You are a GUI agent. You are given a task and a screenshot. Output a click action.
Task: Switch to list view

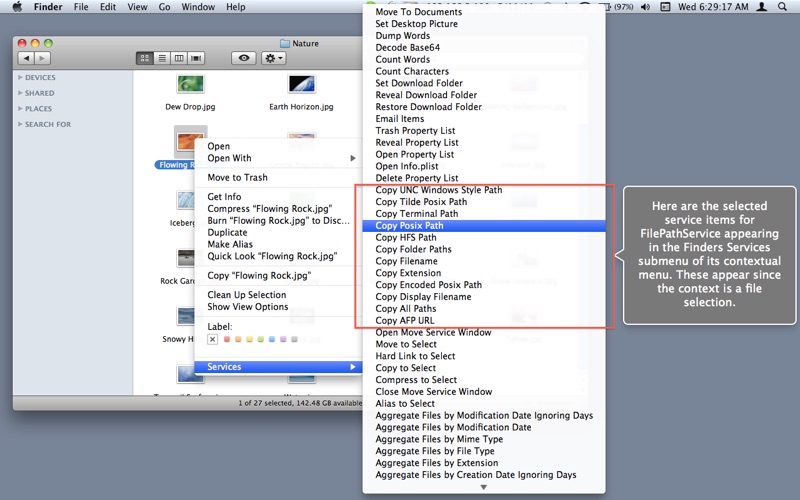tap(162, 58)
